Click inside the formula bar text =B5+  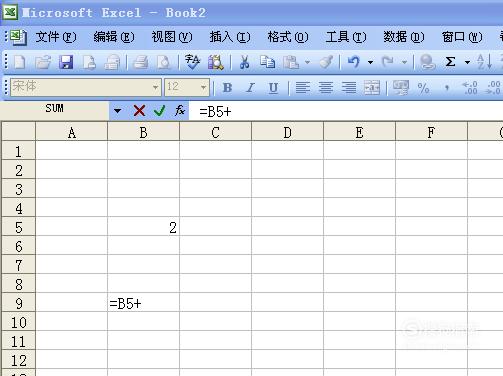click(x=215, y=112)
